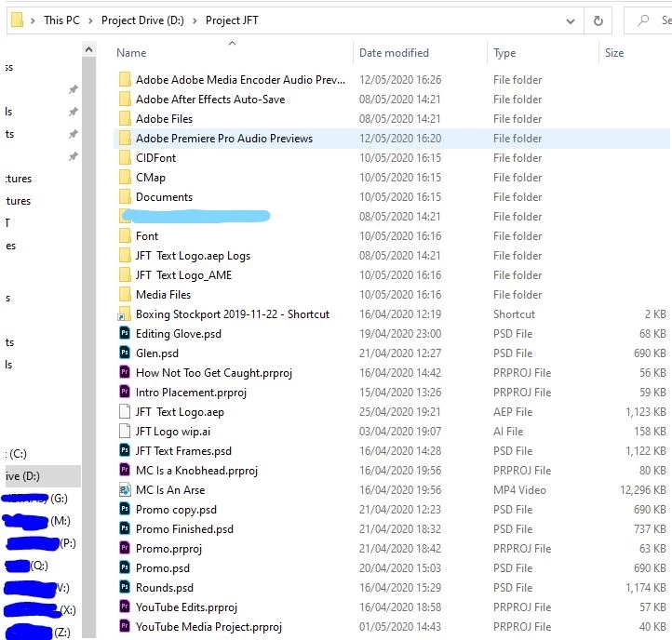The width and height of the screenshot is (672, 640).
Task: Go to This PC in the breadcrumb
Action: coord(61,20)
